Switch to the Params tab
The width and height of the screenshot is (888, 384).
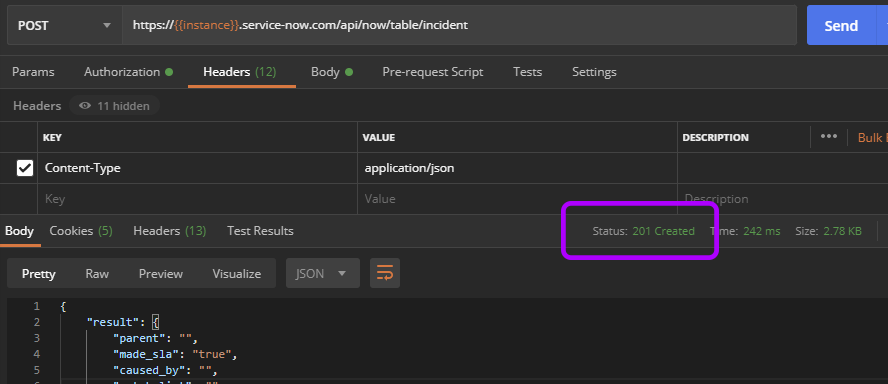(x=33, y=72)
